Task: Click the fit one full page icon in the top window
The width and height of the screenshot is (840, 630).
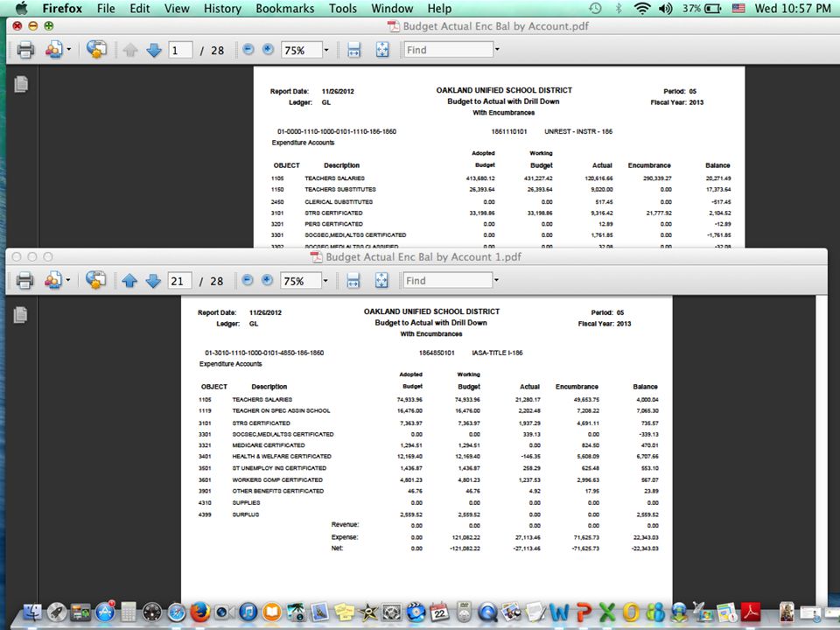Action: click(x=382, y=51)
